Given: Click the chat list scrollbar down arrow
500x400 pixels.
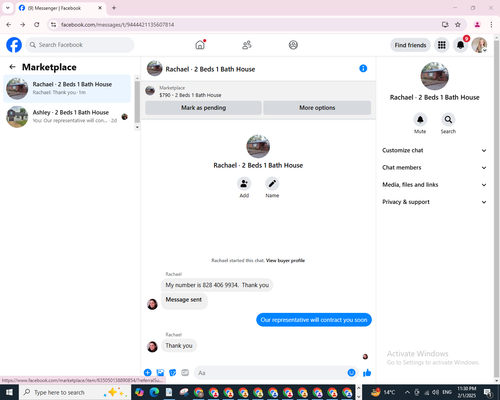Looking at the screenshot, I should click(137, 127).
